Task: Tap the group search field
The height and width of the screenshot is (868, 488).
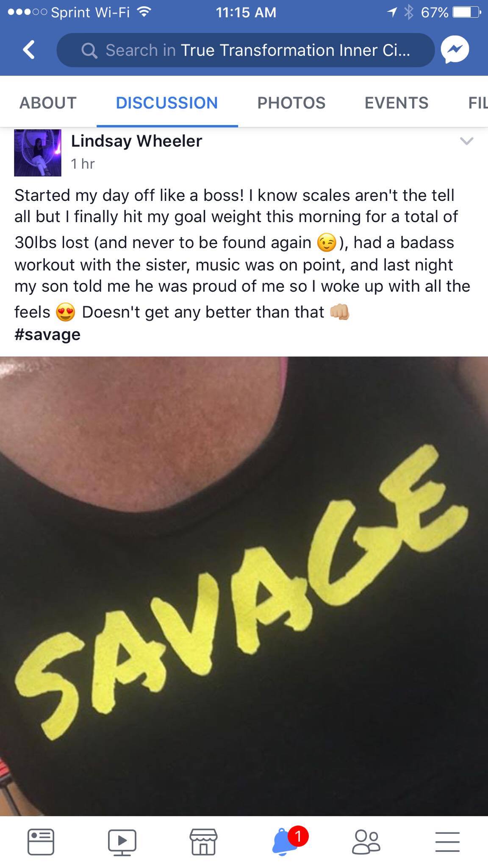Action: point(246,50)
